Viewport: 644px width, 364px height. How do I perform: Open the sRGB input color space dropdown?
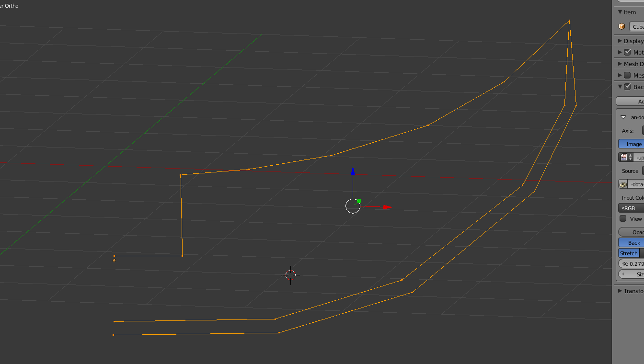click(x=631, y=208)
